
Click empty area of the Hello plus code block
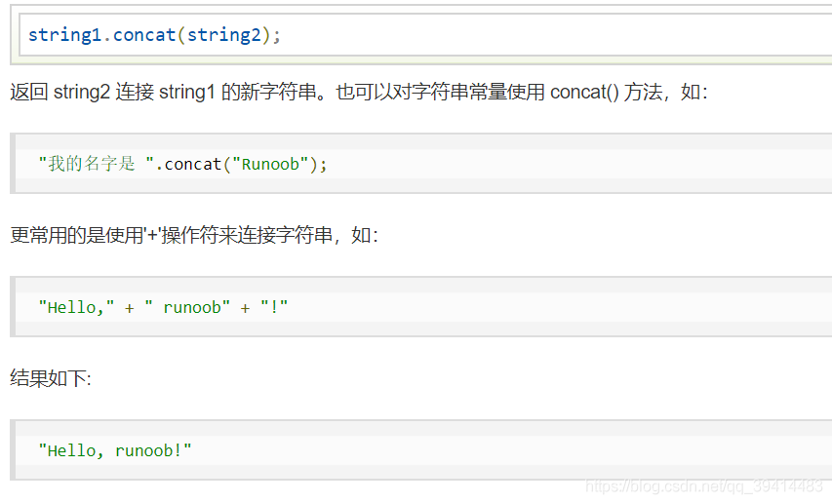point(557,307)
